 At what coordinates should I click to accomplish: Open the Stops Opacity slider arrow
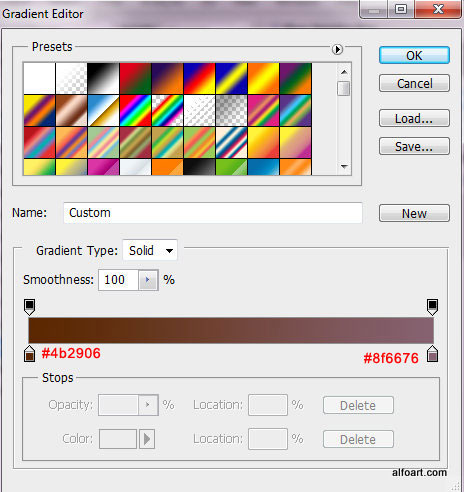[x=148, y=405]
